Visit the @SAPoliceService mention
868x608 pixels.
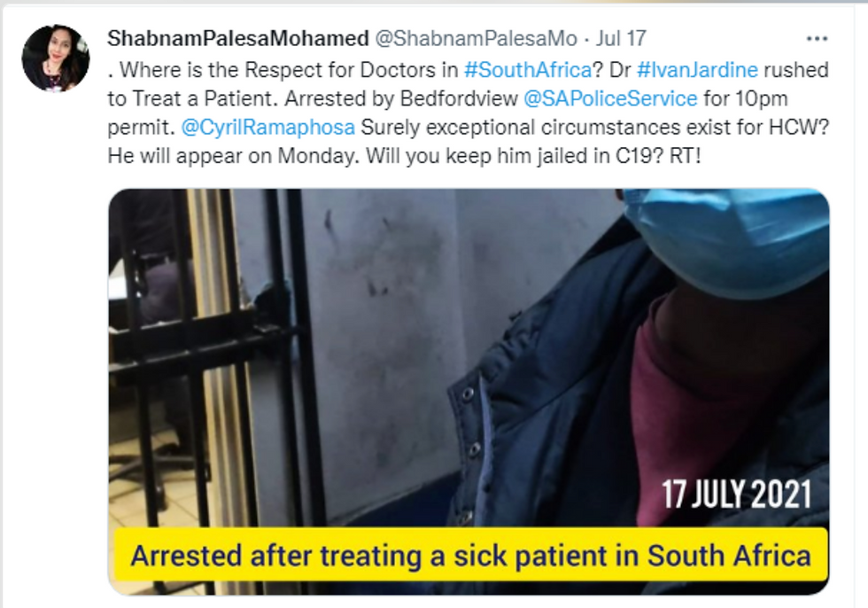pos(610,98)
